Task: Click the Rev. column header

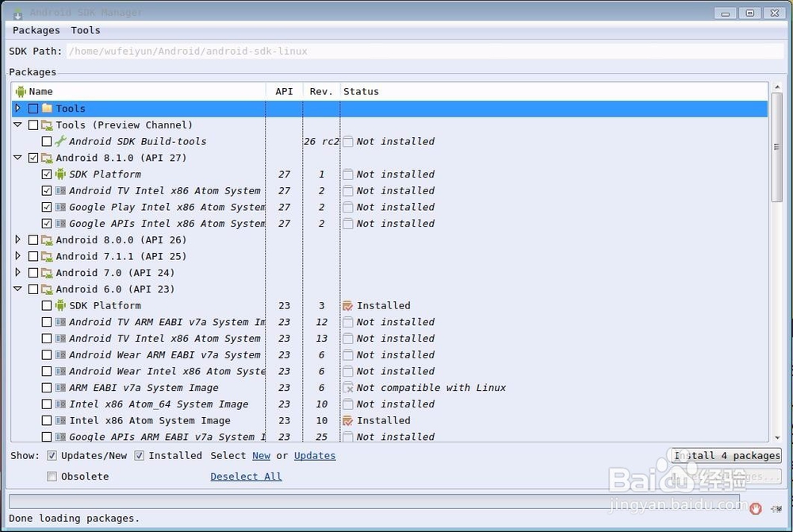Action: pyautogui.click(x=321, y=91)
